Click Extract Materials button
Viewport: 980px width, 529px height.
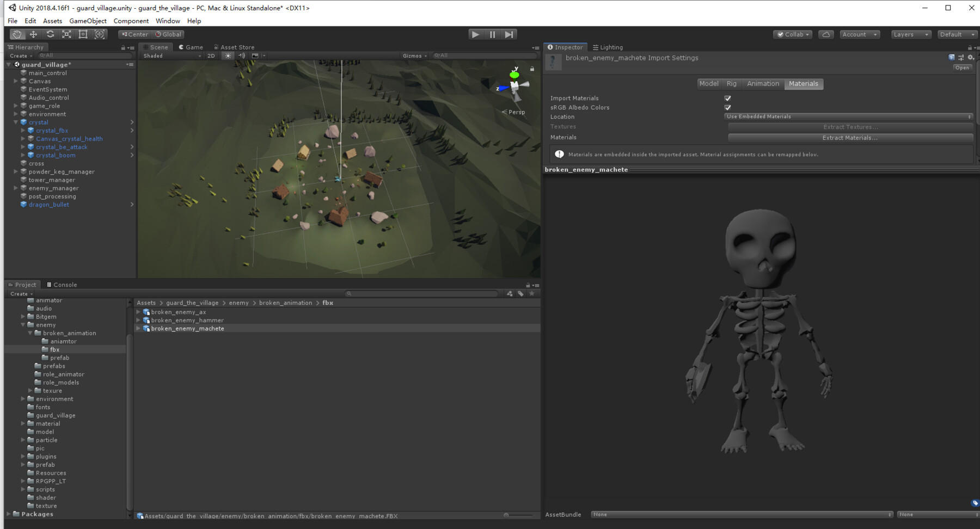pos(850,138)
